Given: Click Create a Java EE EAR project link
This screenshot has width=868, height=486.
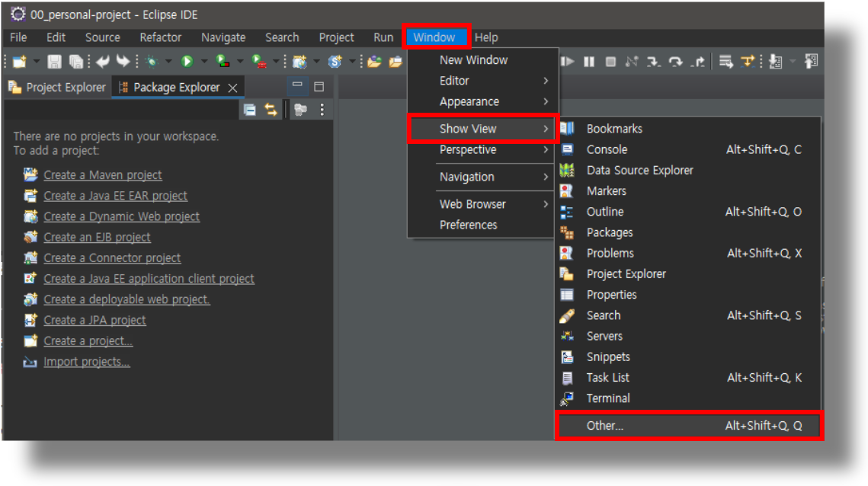Looking at the screenshot, I should coord(116,196).
